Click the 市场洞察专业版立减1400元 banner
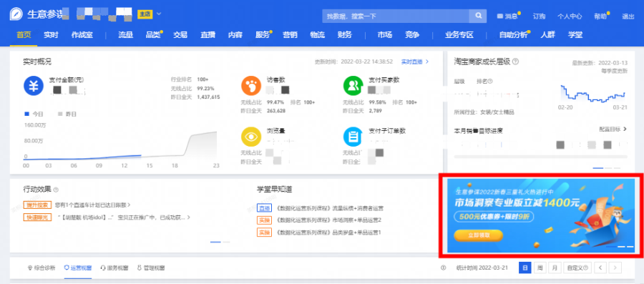The height and width of the screenshot is (284, 644). pos(540,215)
